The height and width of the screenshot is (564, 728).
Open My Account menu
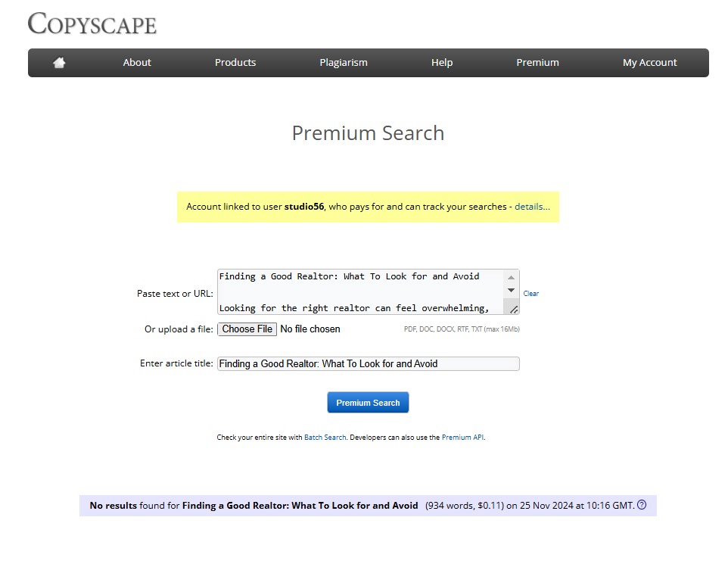(x=650, y=62)
